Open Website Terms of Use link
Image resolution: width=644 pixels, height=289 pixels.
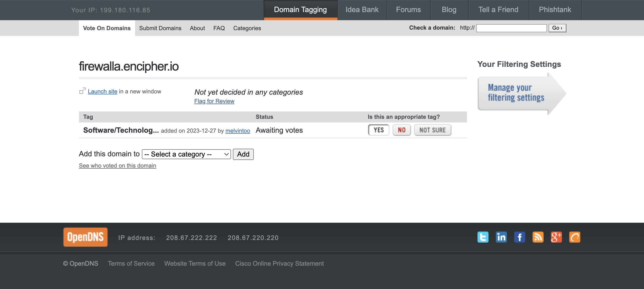point(195,264)
